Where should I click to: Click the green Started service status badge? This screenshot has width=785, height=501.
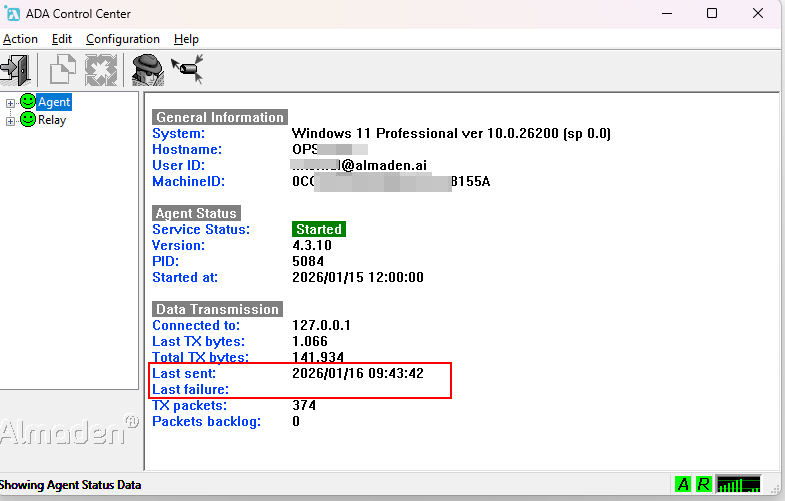pyautogui.click(x=319, y=229)
